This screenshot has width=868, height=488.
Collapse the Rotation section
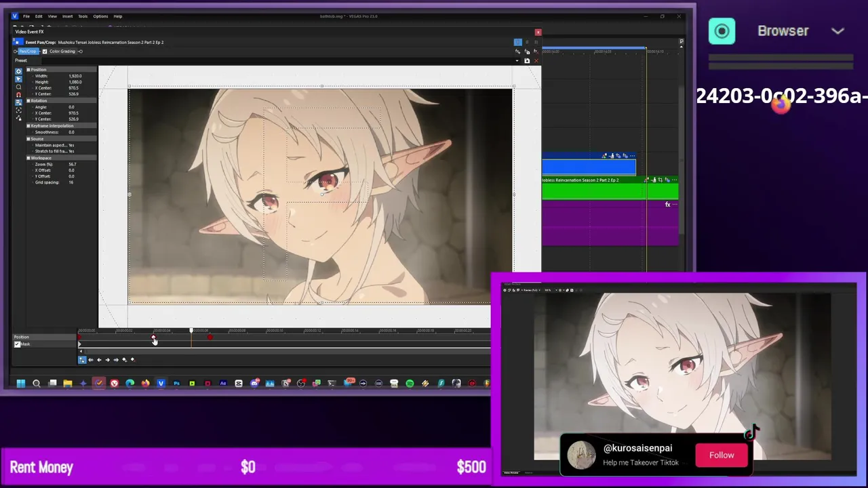28,100
